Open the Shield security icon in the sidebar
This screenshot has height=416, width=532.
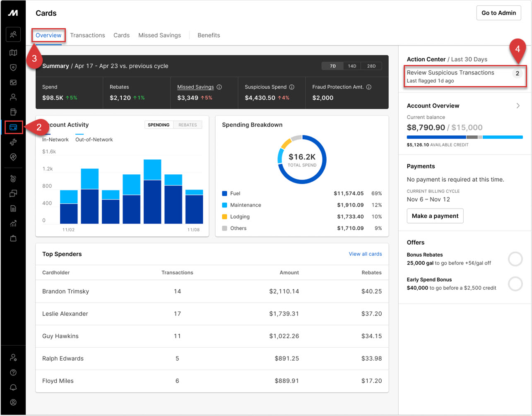[14, 67]
